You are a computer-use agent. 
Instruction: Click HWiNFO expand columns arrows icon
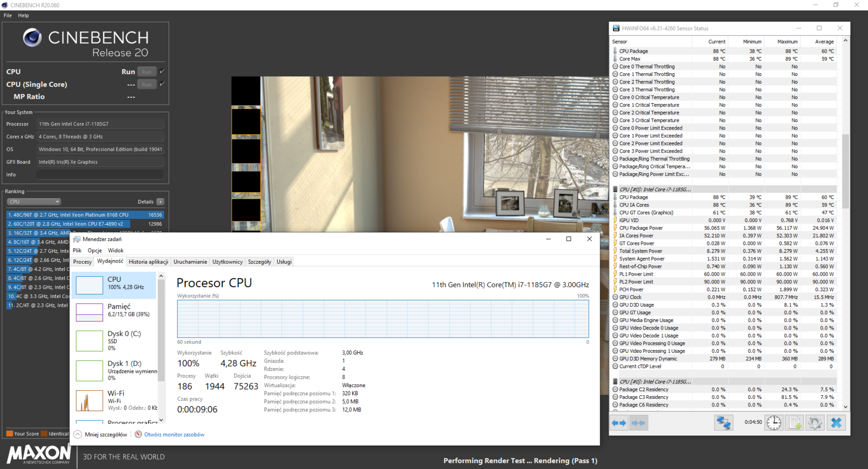click(619, 422)
